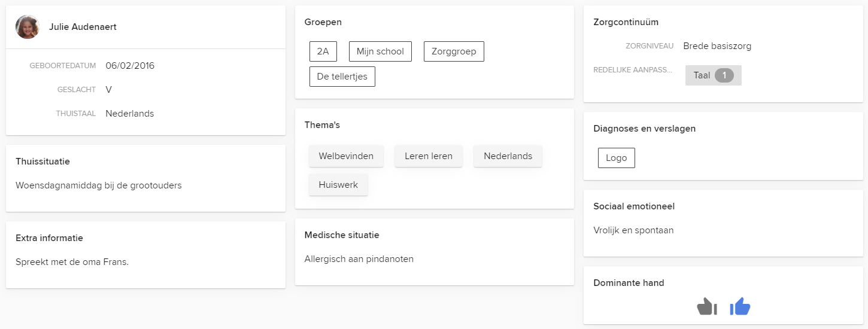The image size is (868, 329).
Task: Click the Vrolijk en spontaan note
Action: pos(633,230)
